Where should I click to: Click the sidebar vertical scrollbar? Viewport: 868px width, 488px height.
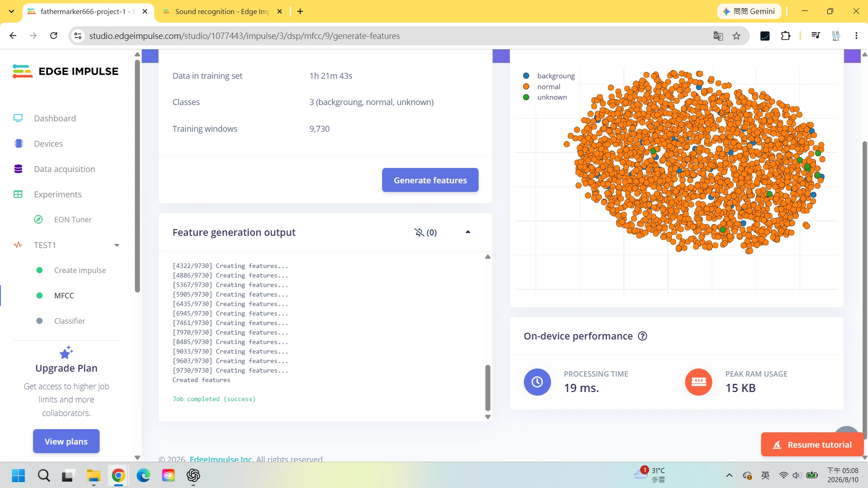pyautogui.click(x=137, y=177)
